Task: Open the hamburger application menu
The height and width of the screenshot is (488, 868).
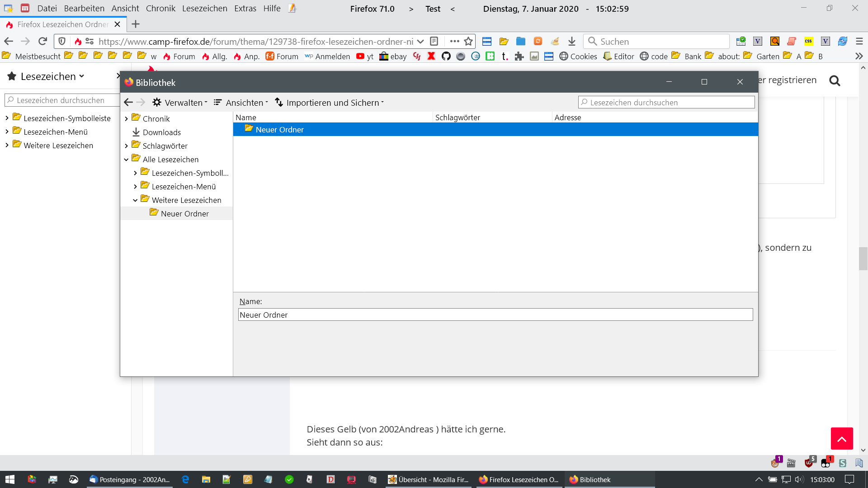Action: (859, 41)
